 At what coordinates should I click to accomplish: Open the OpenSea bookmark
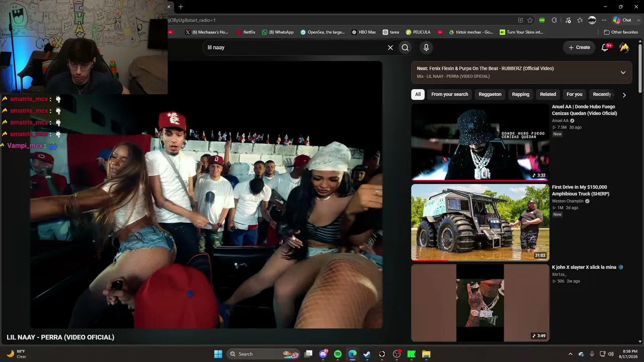[323, 32]
